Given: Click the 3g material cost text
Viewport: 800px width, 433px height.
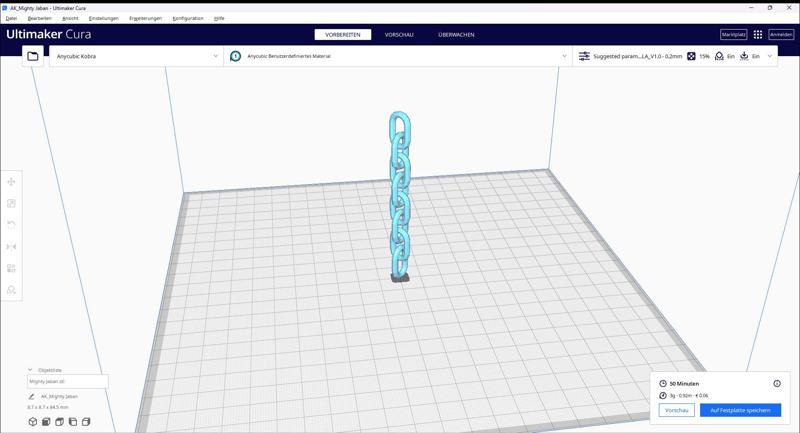Looking at the screenshot, I should click(x=689, y=395).
